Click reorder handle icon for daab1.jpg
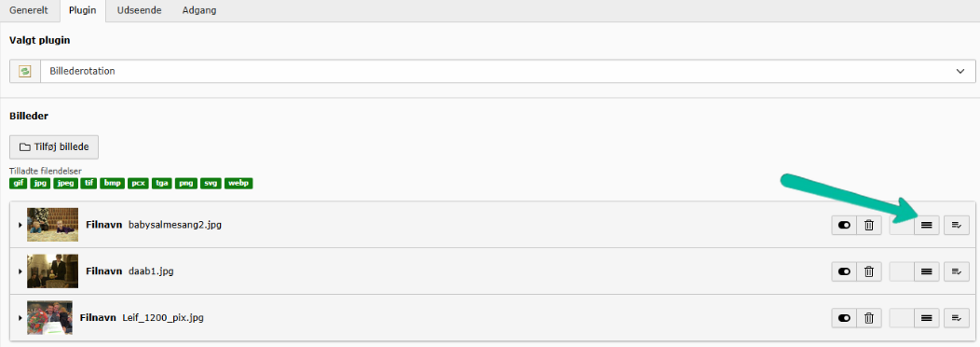The image size is (980, 347). 927,271
